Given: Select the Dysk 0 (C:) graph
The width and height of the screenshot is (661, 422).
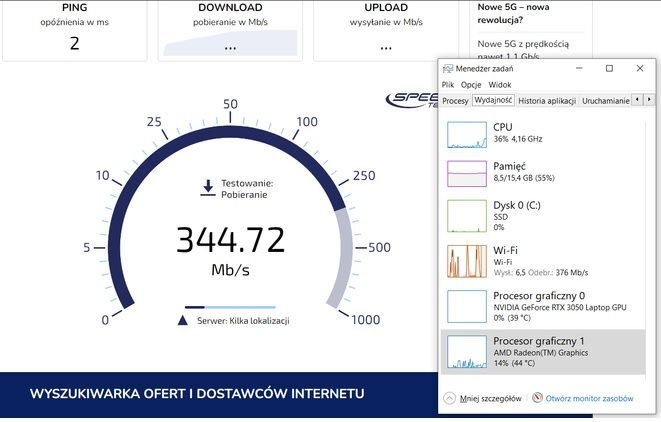Looking at the screenshot, I should (x=467, y=215).
